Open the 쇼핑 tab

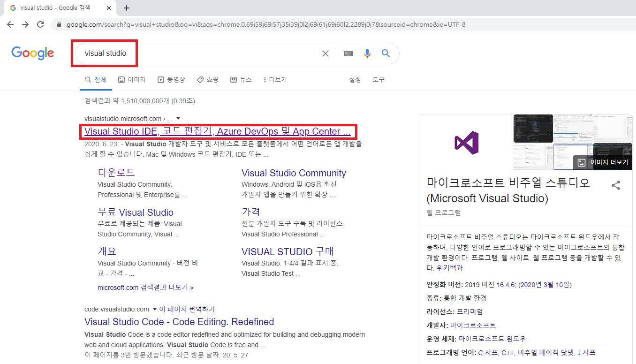coord(207,80)
